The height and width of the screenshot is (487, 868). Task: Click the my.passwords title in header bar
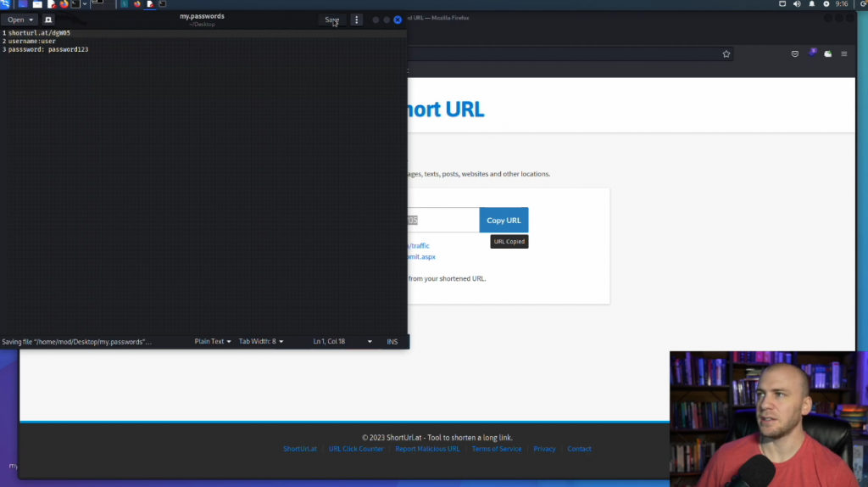click(x=202, y=16)
